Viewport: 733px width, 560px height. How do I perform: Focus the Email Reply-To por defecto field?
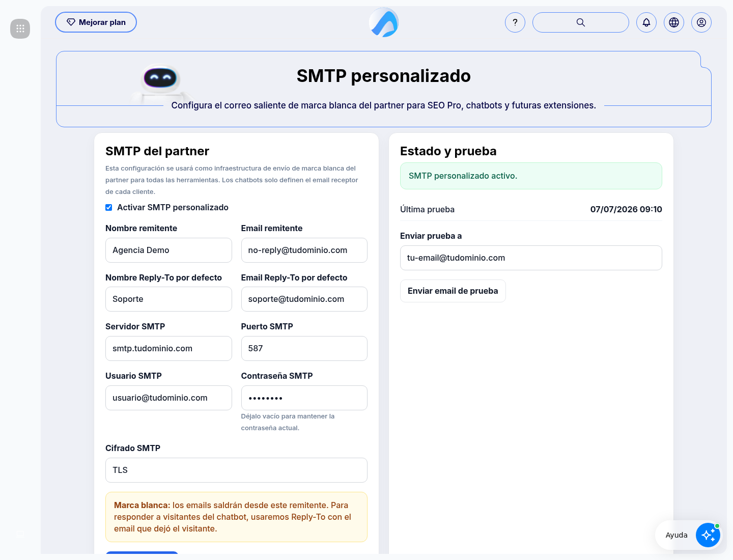click(x=304, y=299)
